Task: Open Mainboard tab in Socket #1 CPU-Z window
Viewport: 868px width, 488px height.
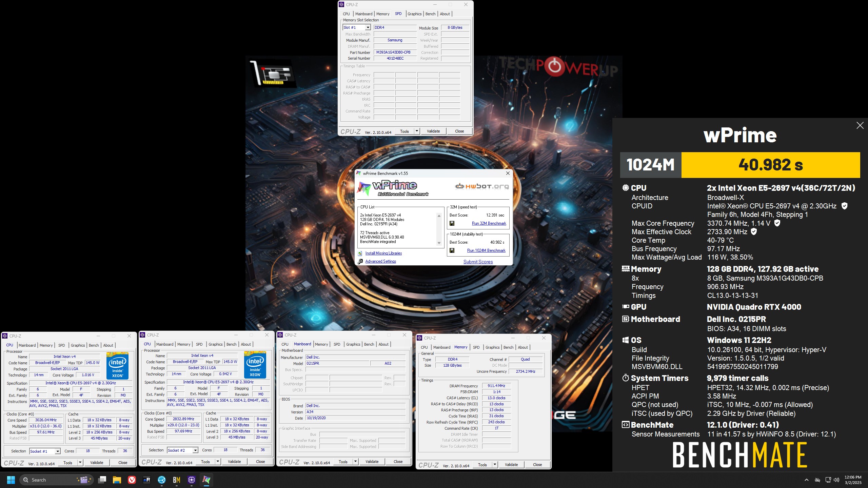Action: (27, 345)
